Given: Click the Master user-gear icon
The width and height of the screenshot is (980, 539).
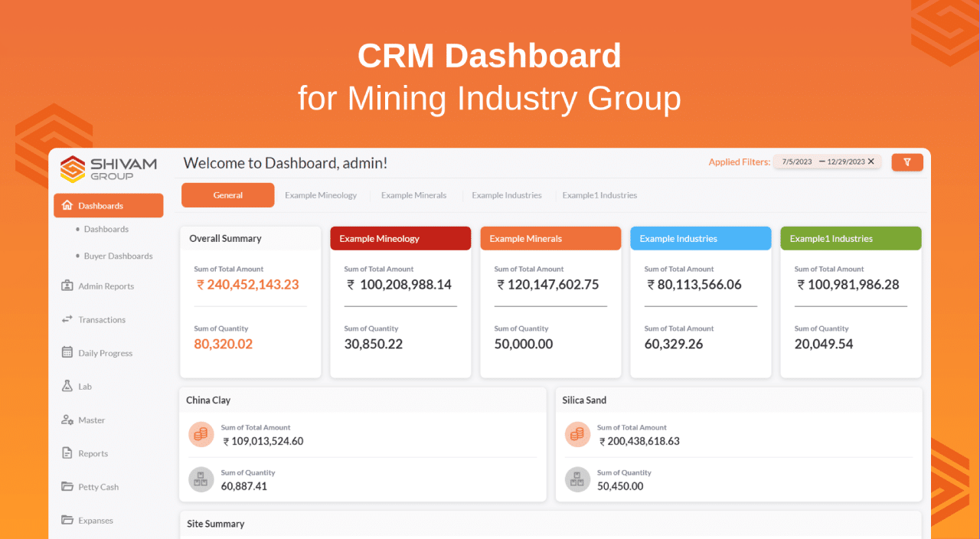Looking at the screenshot, I should click(69, 420).
